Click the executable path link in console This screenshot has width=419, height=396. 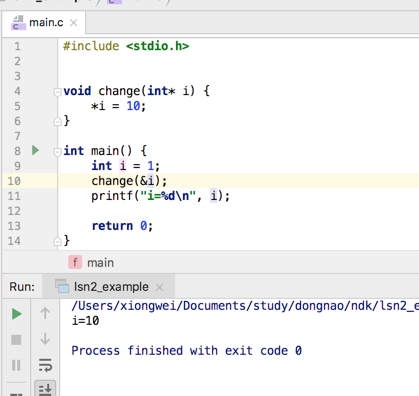[245, 306]
